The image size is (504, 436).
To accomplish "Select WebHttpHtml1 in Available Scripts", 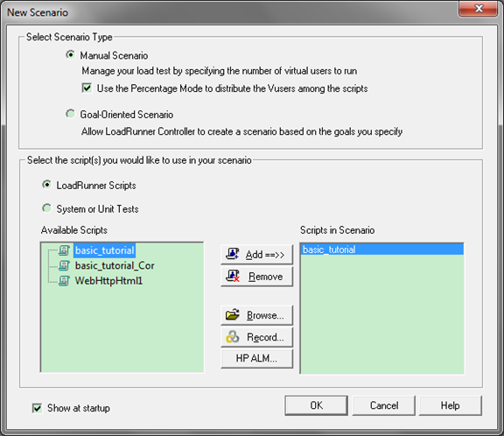I will pos(108,281).
